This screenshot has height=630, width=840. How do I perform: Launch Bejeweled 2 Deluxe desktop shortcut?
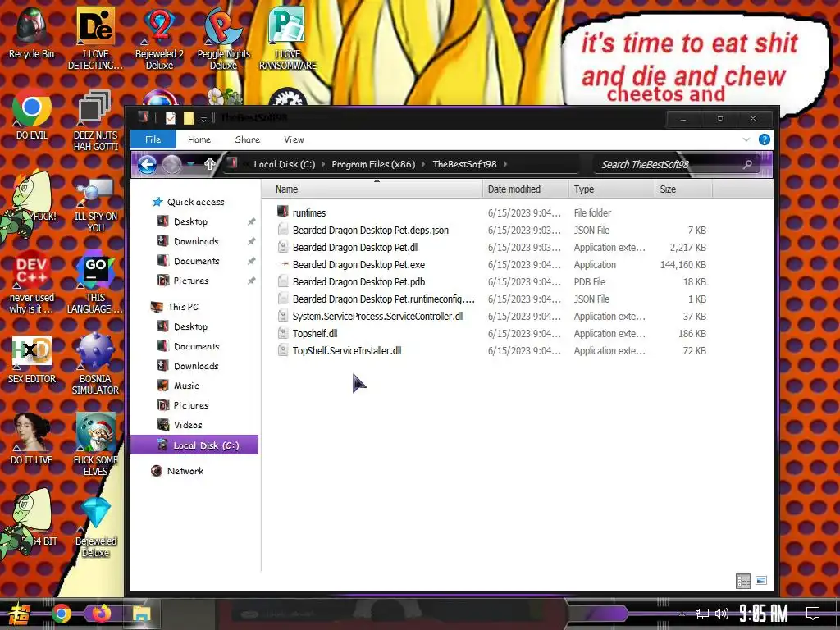click(x=159, y=38)
